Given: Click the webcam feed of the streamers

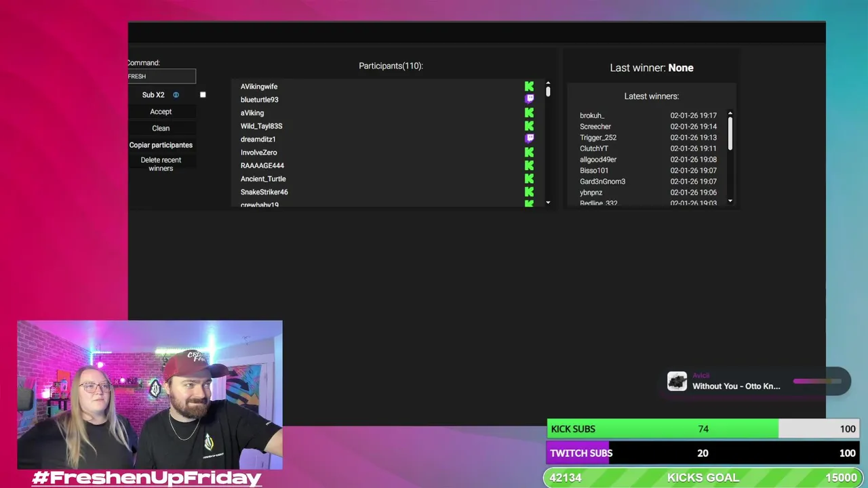Looking at the screenshot, I should [150, 395].
